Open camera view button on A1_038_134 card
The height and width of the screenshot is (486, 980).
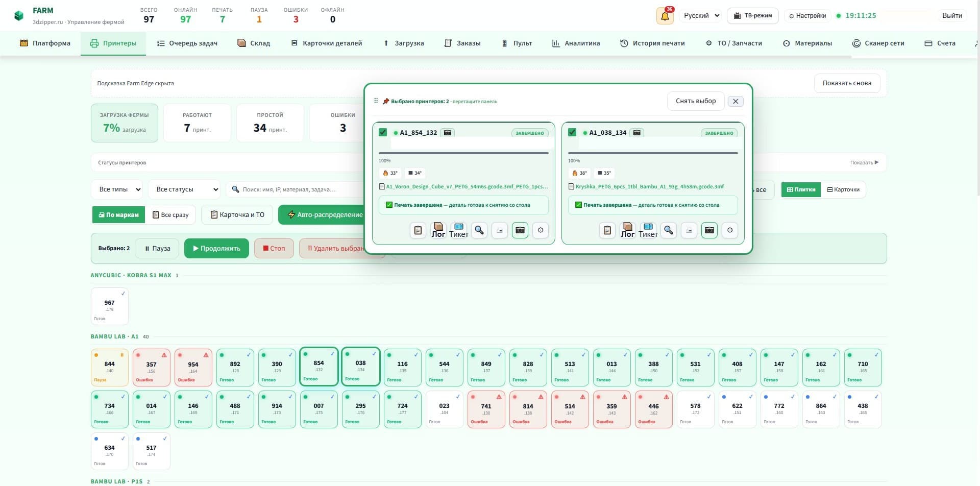709,230
